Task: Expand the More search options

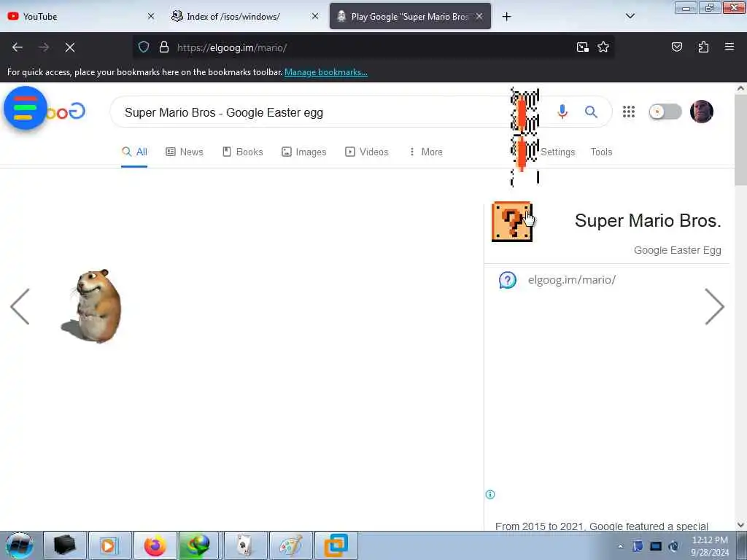Action: 426,152
